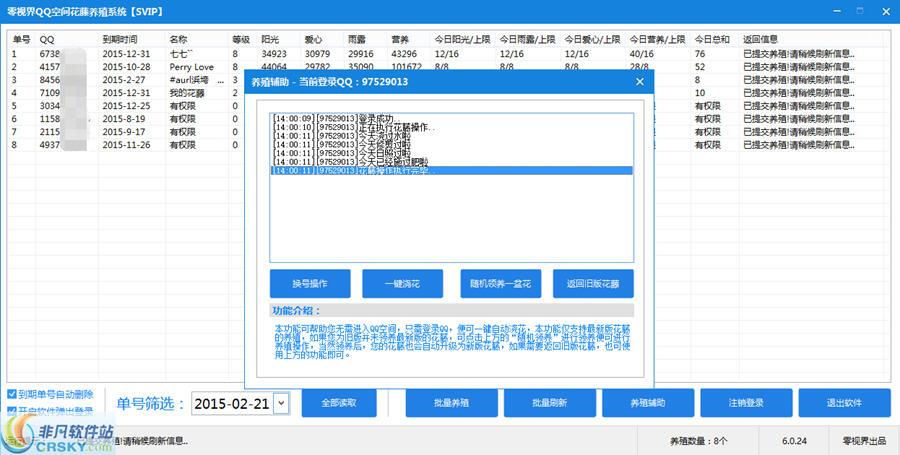Click the 今日雨露/上限 column header
This screenshot has height=455, width=900.
click(527, 40)
